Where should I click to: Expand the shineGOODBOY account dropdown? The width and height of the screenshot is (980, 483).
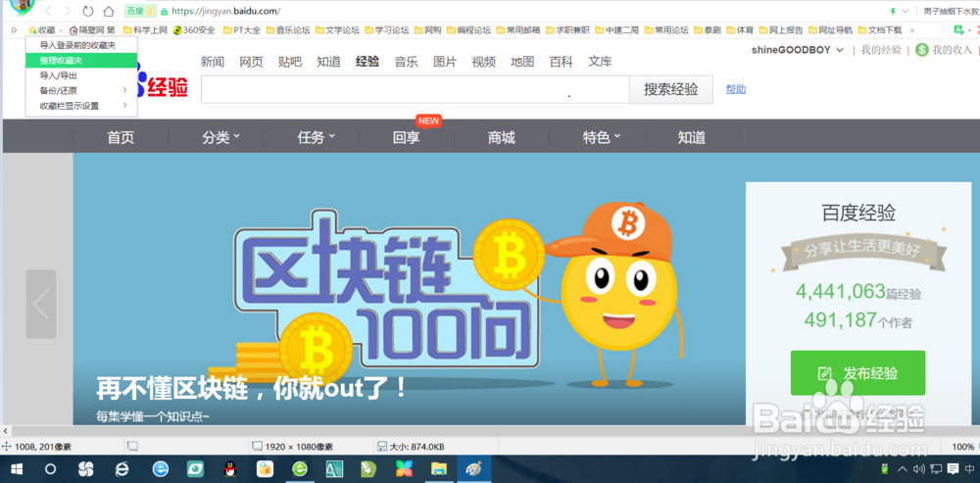[798, 50]
